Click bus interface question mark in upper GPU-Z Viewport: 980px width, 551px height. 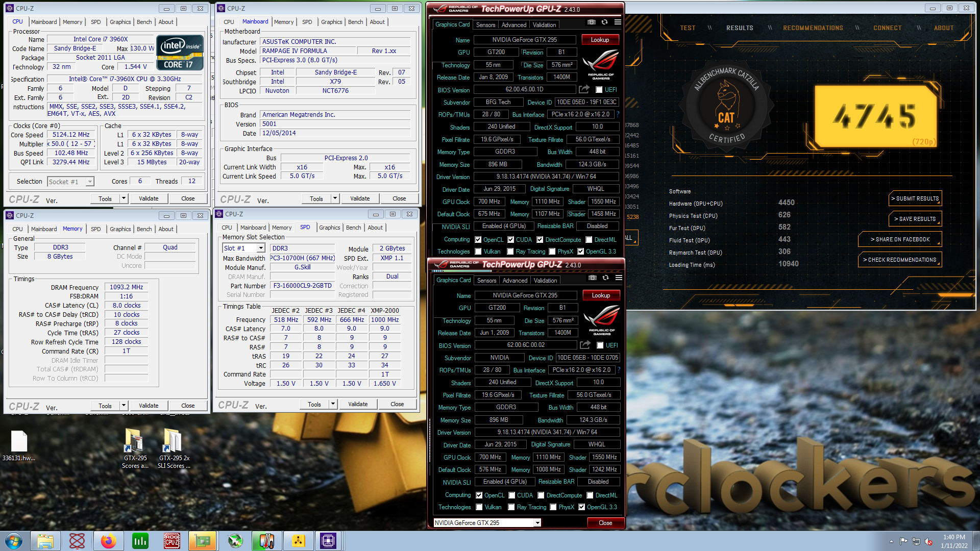coord(618,114)
